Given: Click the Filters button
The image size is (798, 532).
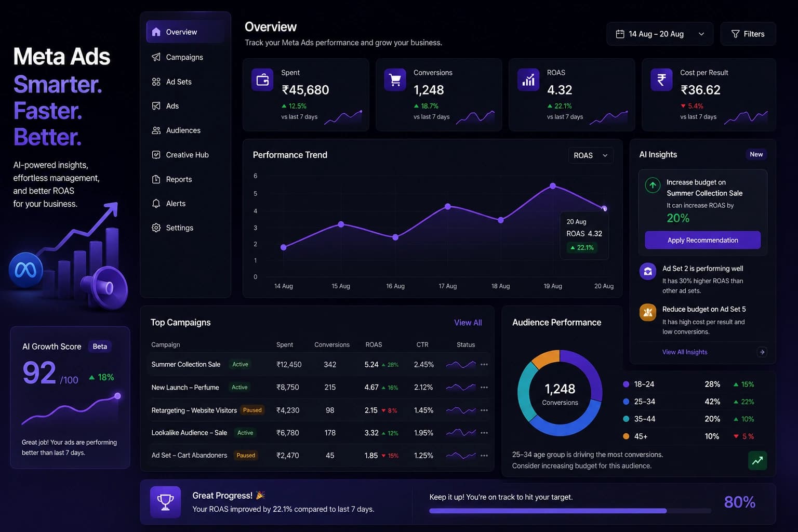Looking at the screenshot, I should point(748,34).
